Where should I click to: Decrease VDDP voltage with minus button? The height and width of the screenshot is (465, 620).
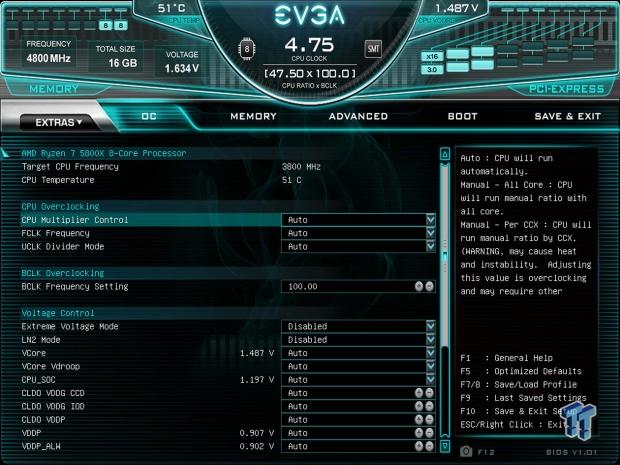pos(429,433)
